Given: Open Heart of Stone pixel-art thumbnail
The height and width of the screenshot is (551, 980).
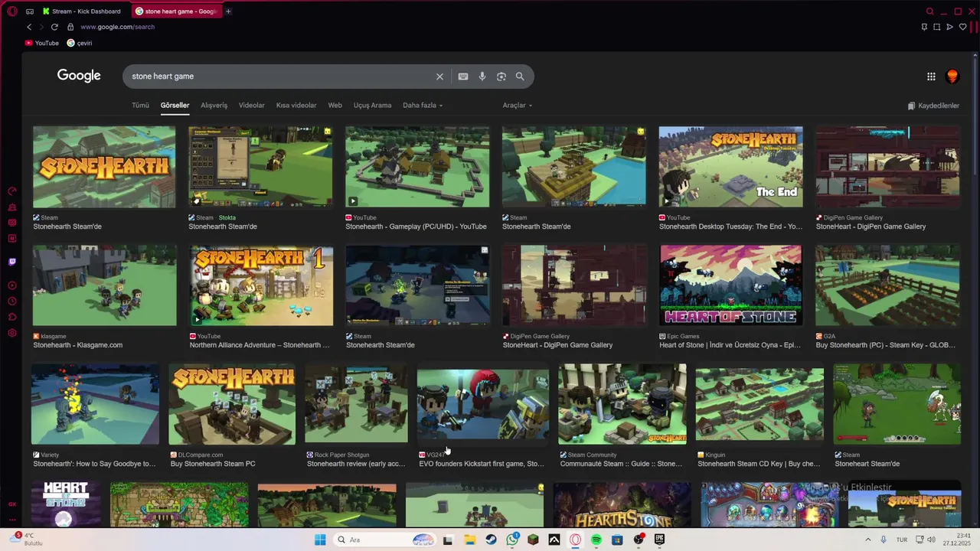Looking at the screenshot, I should [x=731, y=285].
